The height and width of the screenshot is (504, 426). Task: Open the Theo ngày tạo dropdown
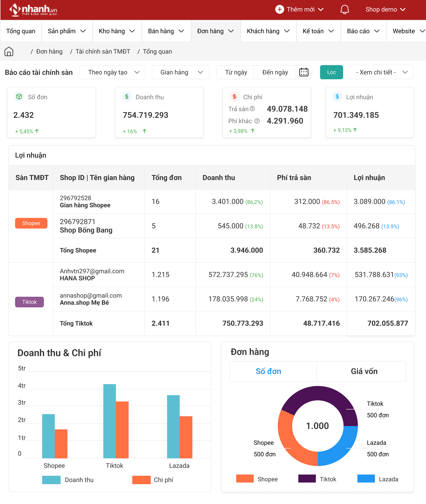(112, 72)
